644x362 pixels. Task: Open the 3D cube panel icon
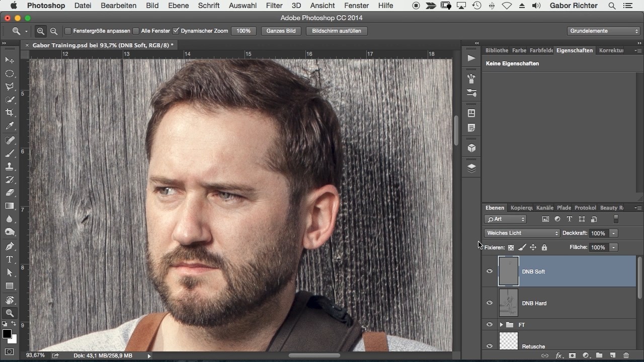coord(471,148)
